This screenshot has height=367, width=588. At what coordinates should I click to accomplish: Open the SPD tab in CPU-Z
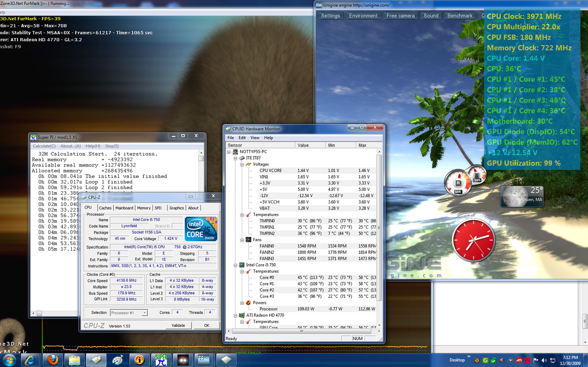pos(158,208)
